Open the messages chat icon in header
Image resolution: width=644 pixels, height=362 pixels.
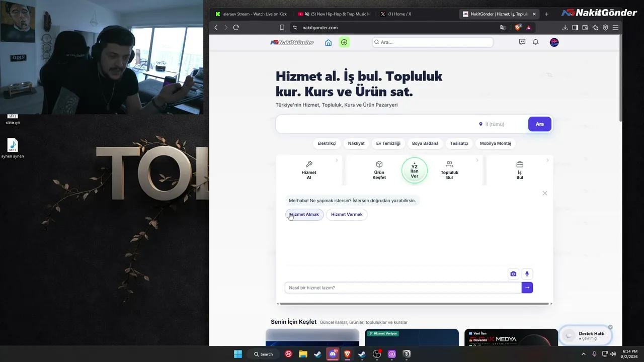[522, 42]
